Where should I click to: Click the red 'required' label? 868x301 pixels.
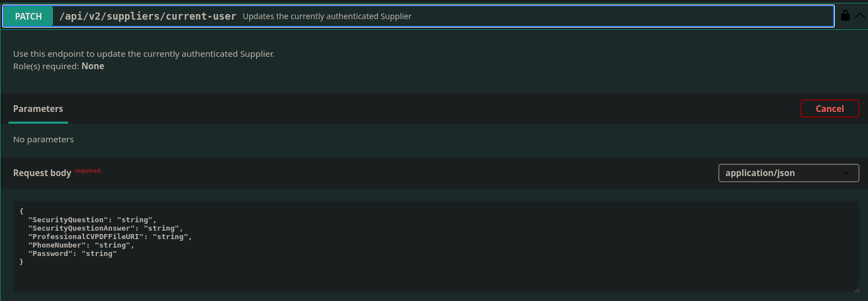[x=87, y=170]
